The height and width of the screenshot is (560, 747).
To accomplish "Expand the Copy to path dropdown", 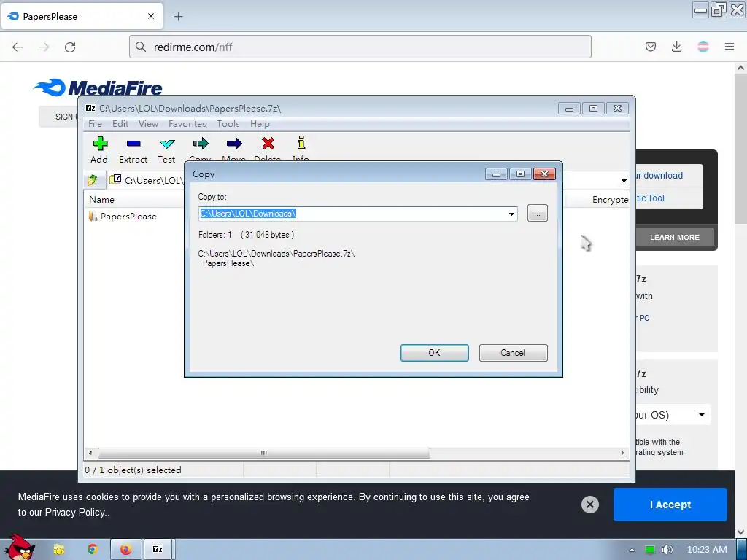I will tap(511, 214).
